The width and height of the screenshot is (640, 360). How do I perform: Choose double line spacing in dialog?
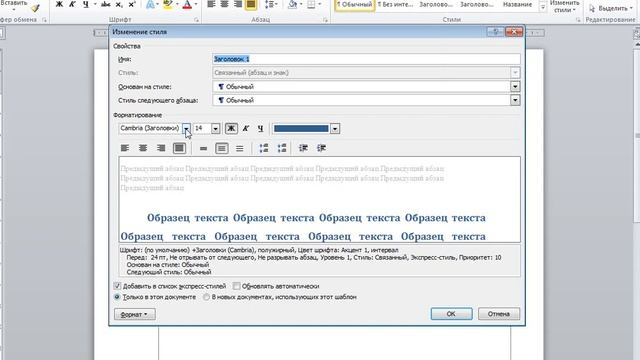point(240,148)
